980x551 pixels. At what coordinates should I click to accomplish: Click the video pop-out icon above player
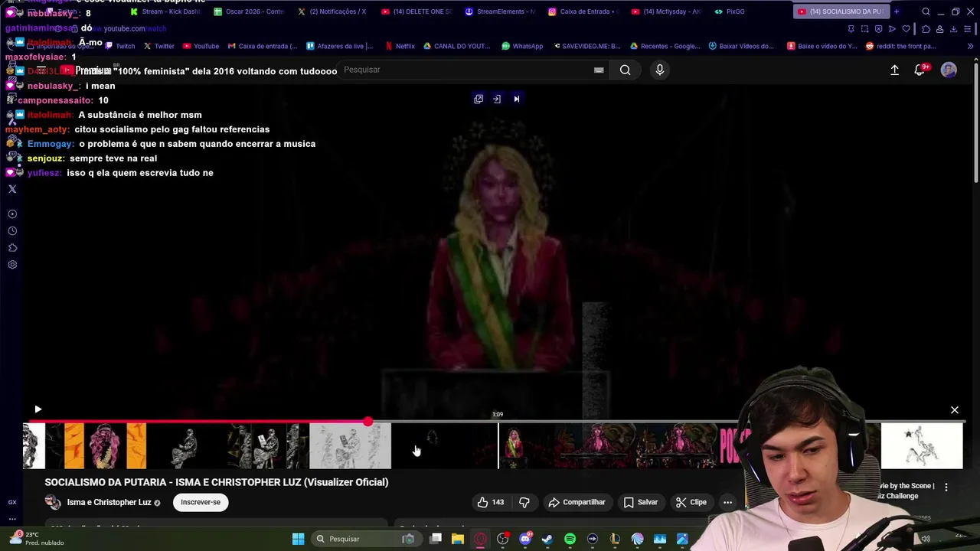click(x=479, y=99)
